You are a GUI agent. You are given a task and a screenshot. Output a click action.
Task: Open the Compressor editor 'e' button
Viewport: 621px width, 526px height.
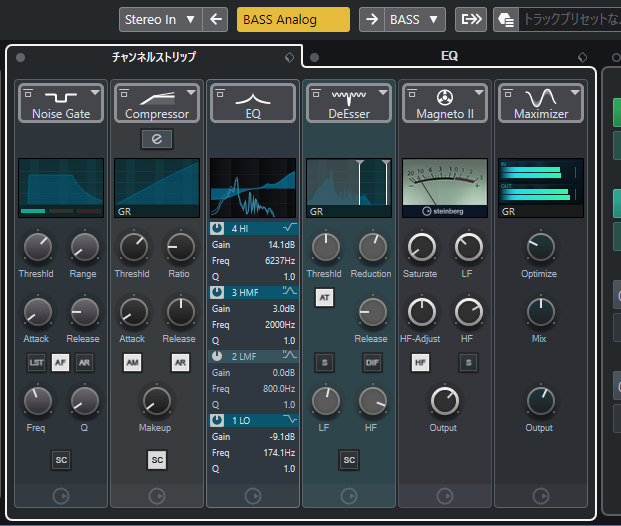coord(157,139)
